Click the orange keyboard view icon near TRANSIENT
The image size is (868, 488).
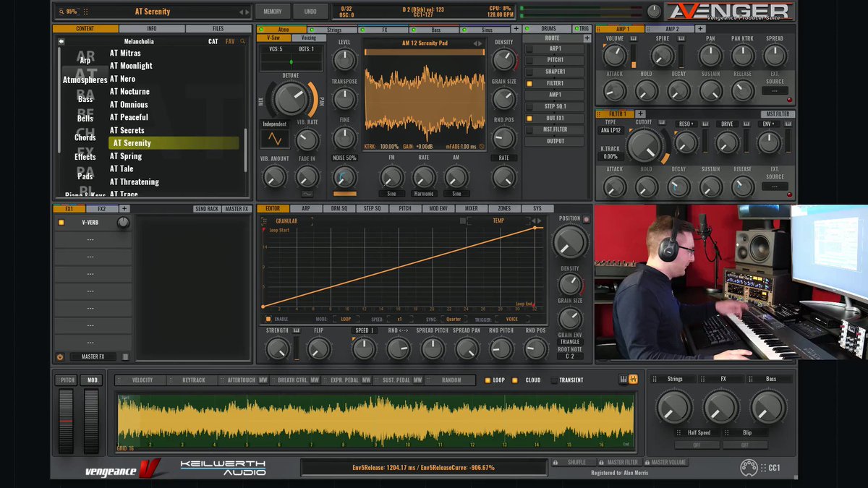pos(633,380)
